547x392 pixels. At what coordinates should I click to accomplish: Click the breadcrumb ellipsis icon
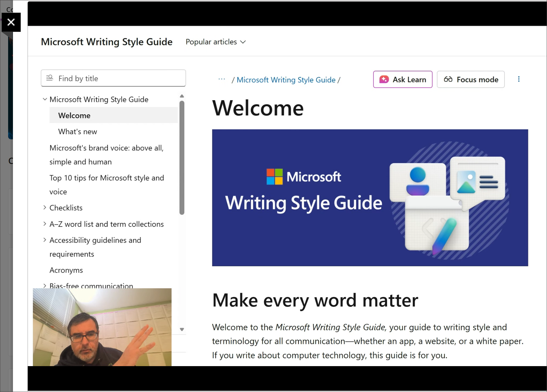pyautogui.click(x=222, y=79)
